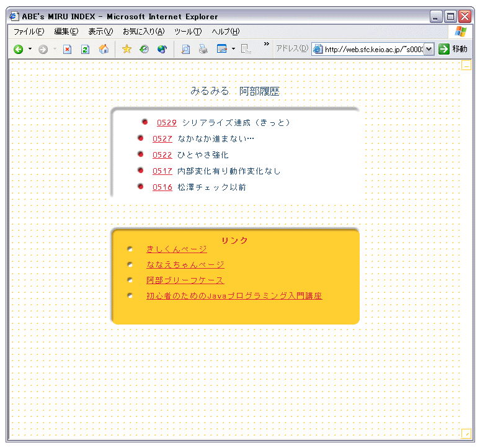This screenshot has width=480, height=448.
Task: Open the お気に入り(A) menu
Action: [143, 32]
